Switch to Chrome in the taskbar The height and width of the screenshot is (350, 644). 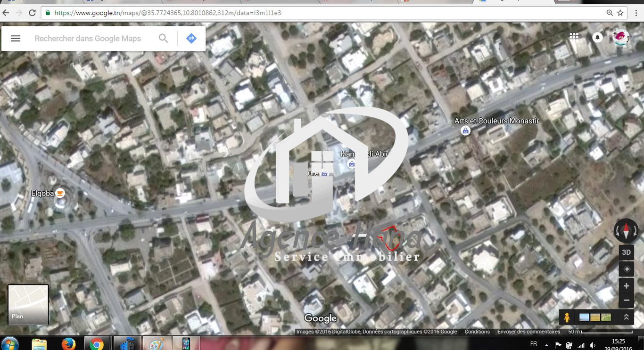pyautogui.click(x=97, y=343)
